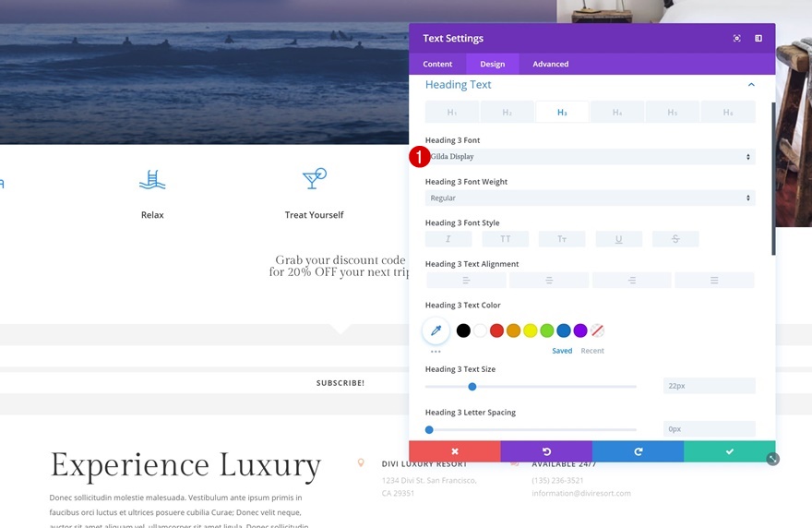Click the swimming pool Relax icon
The height and width of the screenshot is (528, 812).
click(x=152, y=180)
